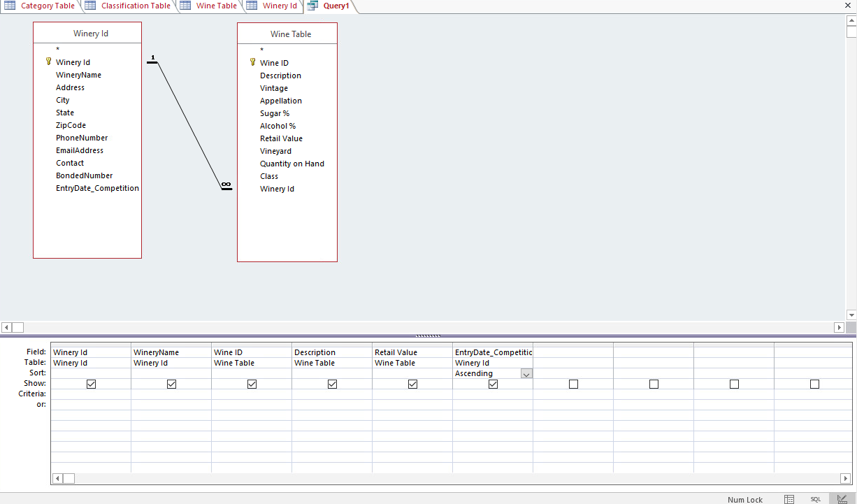Screen dimensions: 857x504
Task: Click the query icon on Query1 tab
Action: tap(312, 6)
